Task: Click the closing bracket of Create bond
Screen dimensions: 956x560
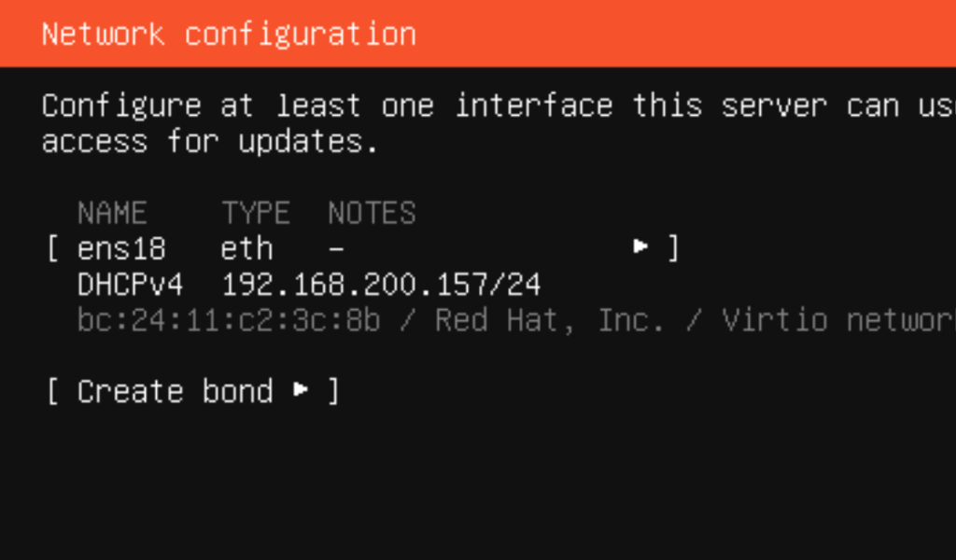Action: (x=333, y=390)
